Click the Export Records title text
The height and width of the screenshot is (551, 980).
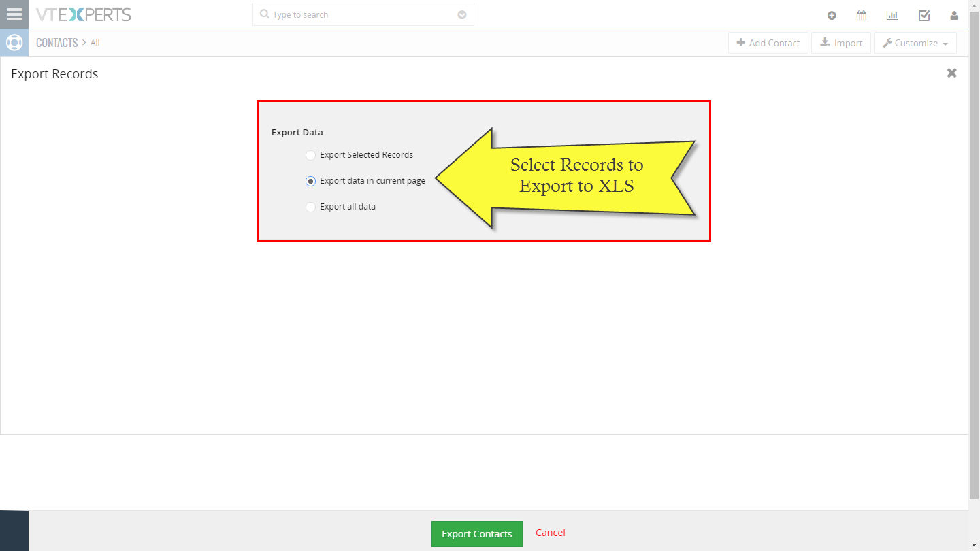tap(54, 74)
